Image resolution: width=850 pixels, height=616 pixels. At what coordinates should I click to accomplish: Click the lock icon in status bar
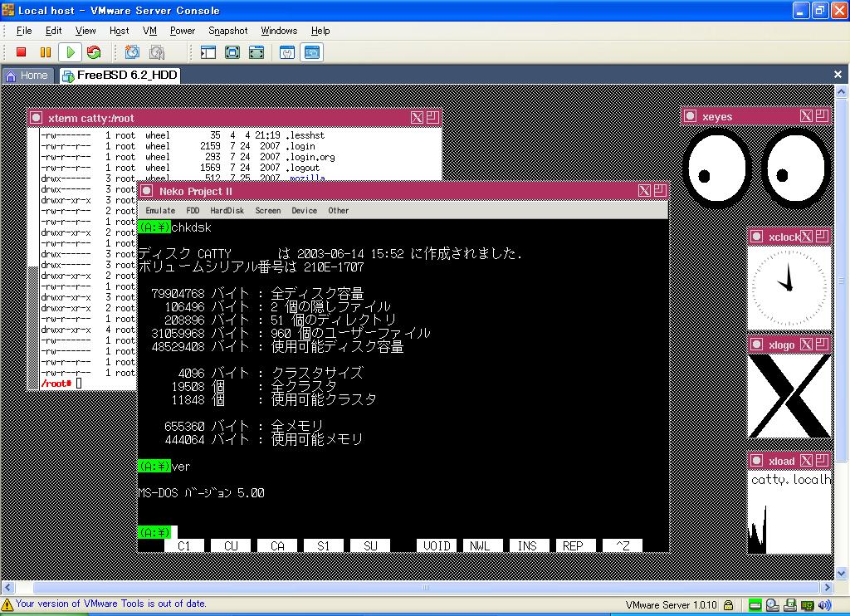pyautogui.click(x=729, y=604)
